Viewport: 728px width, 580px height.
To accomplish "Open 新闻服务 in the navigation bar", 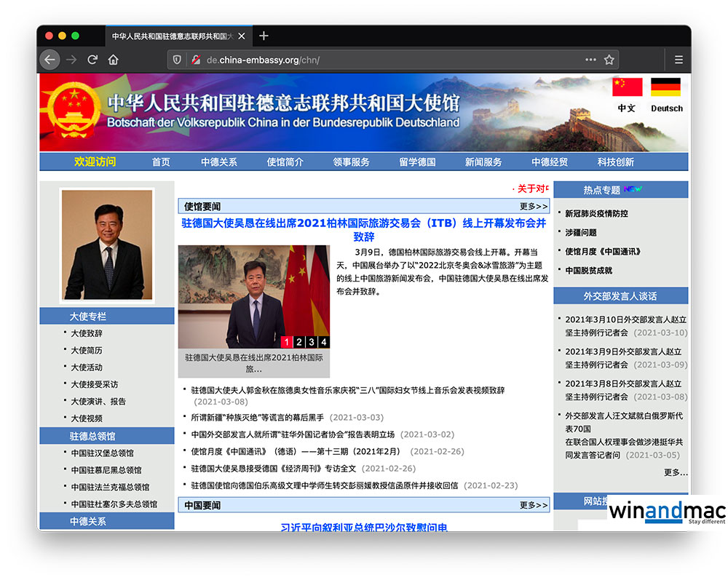I will 483,162.
